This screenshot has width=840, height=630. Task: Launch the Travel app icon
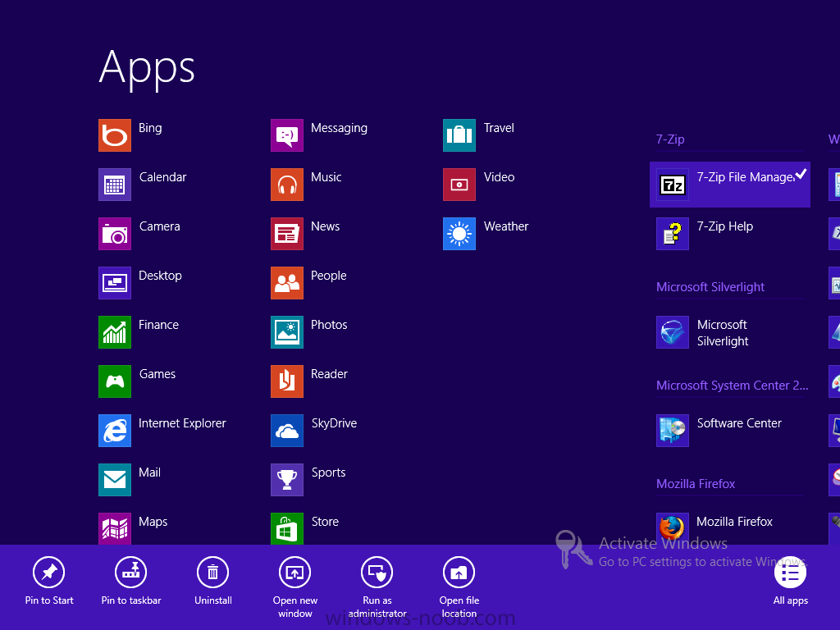459,135
